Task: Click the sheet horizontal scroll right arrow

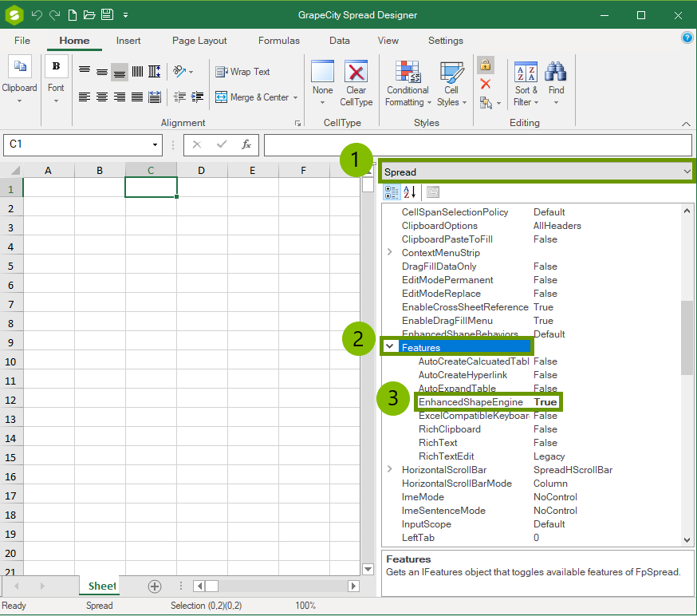Action: tap(353, 586)
